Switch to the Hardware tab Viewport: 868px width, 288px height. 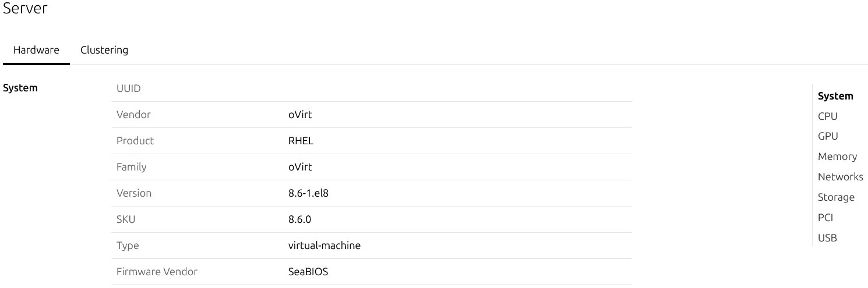click(x=36, y=50)
